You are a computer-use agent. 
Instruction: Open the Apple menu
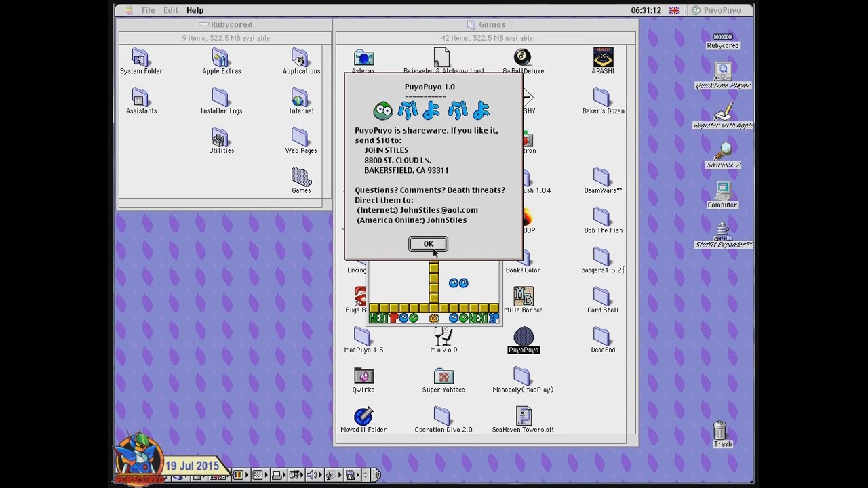[x=129, y=10]
